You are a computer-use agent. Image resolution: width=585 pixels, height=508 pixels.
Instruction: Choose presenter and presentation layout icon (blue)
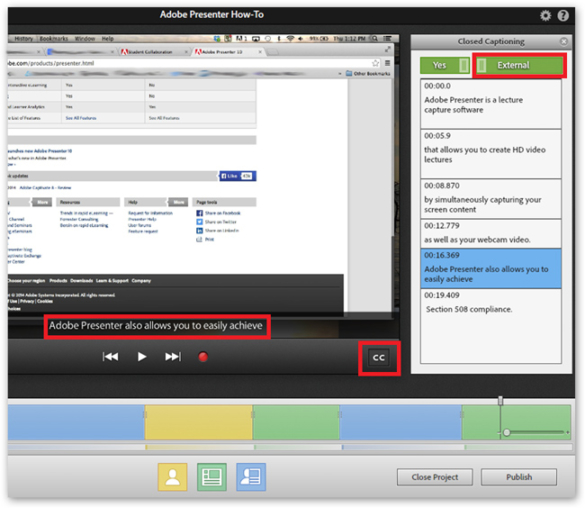[251, 477]
